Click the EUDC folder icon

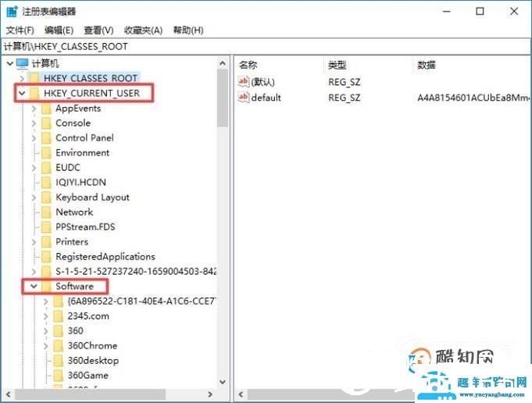click(x=46, y=167)
